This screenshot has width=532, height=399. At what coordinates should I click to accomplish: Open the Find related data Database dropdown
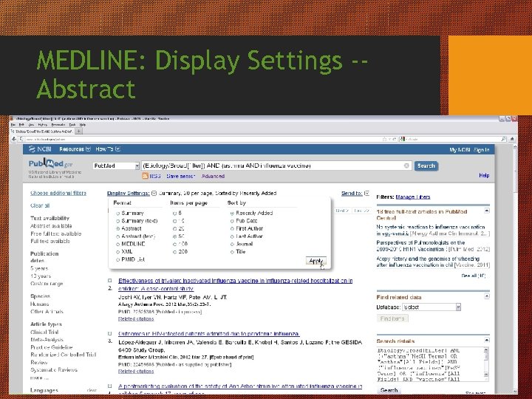432,307
